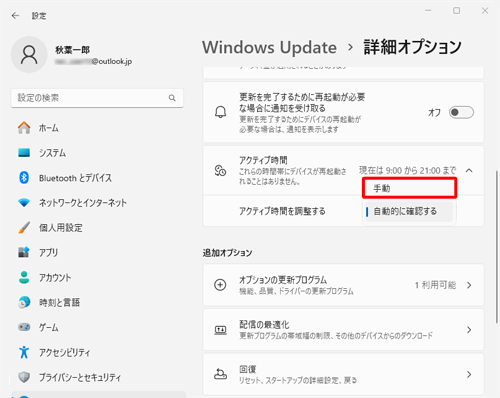Click the 時刻と言語 globe clock icon

click(24, 302)
